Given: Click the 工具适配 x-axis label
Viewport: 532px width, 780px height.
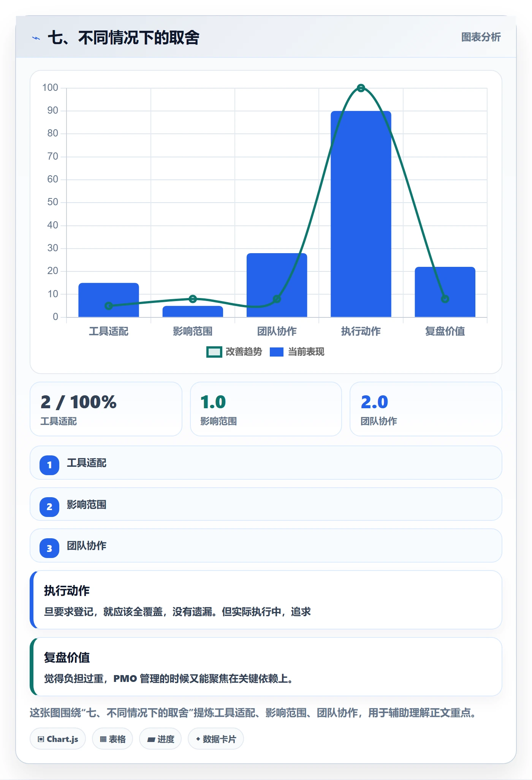Looking at the screenshot, I should 109,331.
